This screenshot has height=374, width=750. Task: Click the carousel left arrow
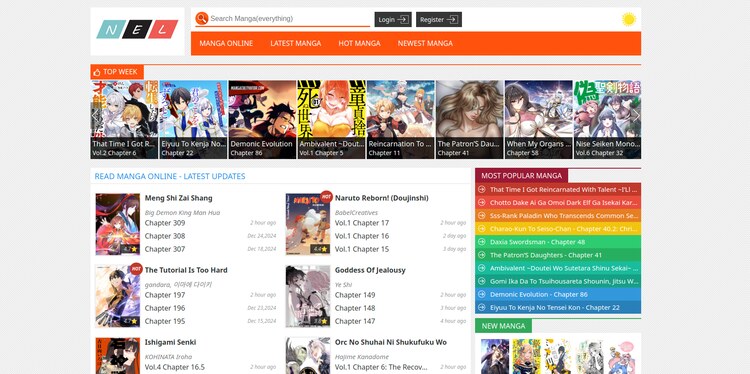(x=95, y=116)
